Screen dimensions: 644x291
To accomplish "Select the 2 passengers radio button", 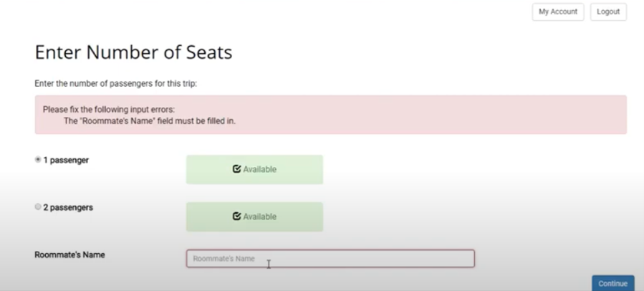I will point(38,207).
